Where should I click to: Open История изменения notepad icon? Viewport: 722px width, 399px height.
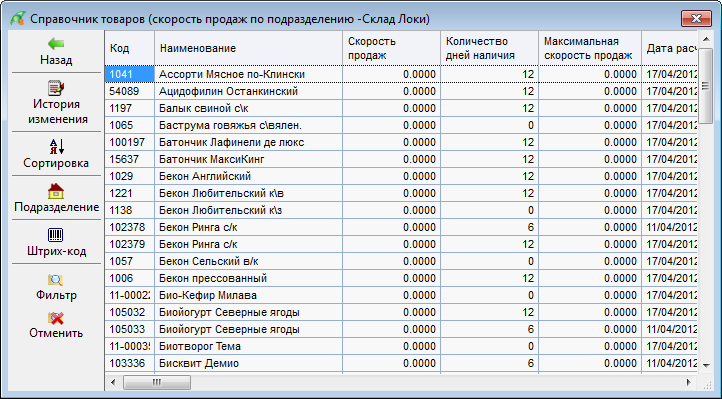pos(56,88)
